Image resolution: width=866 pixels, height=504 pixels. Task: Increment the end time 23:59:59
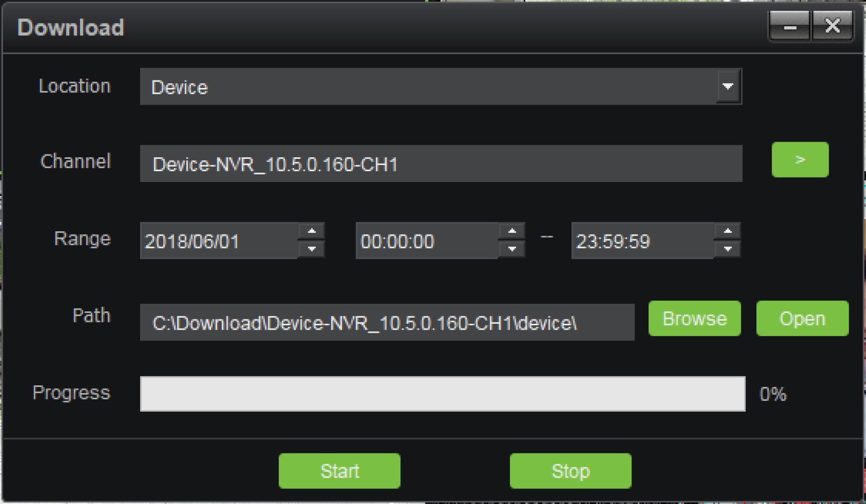tap(727, 231)
